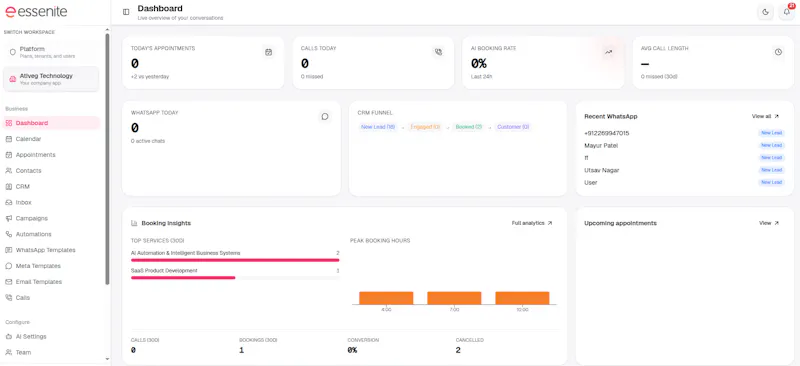Open Dashboard in the sidebar
800x366 pixels.
[51, 123]
